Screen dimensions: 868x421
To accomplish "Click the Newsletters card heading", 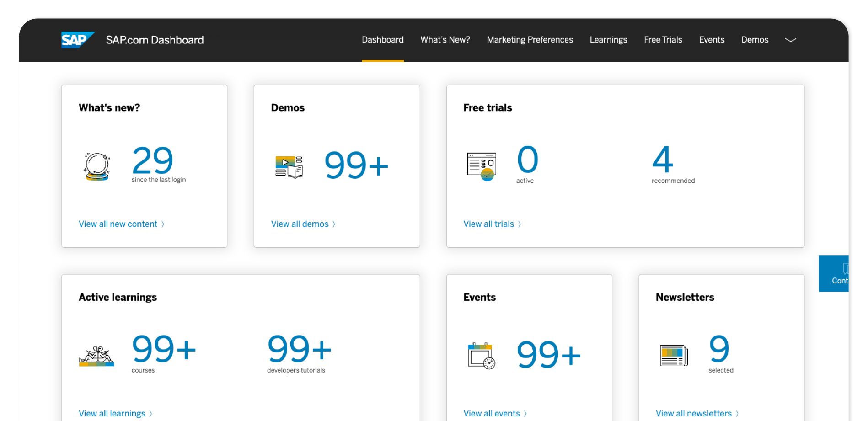I will pyautogui.click(x=685, y=298).
